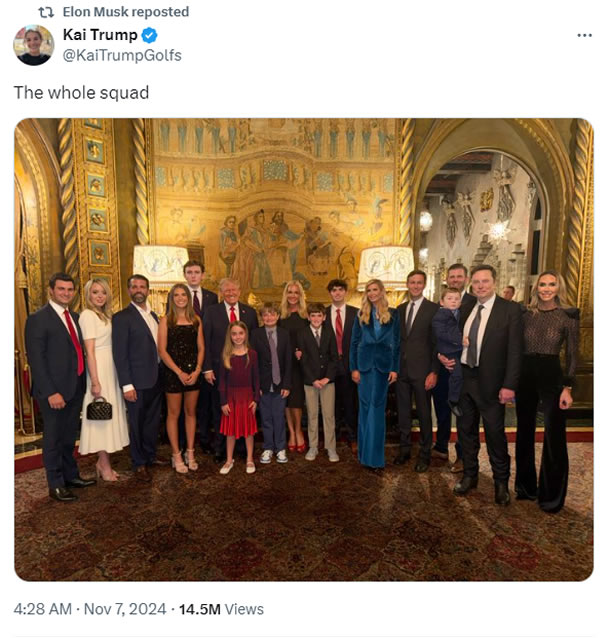Screen dimensions: 610x638
Task: Click the blue verified checkmark badge
Action: pos(150,35)
